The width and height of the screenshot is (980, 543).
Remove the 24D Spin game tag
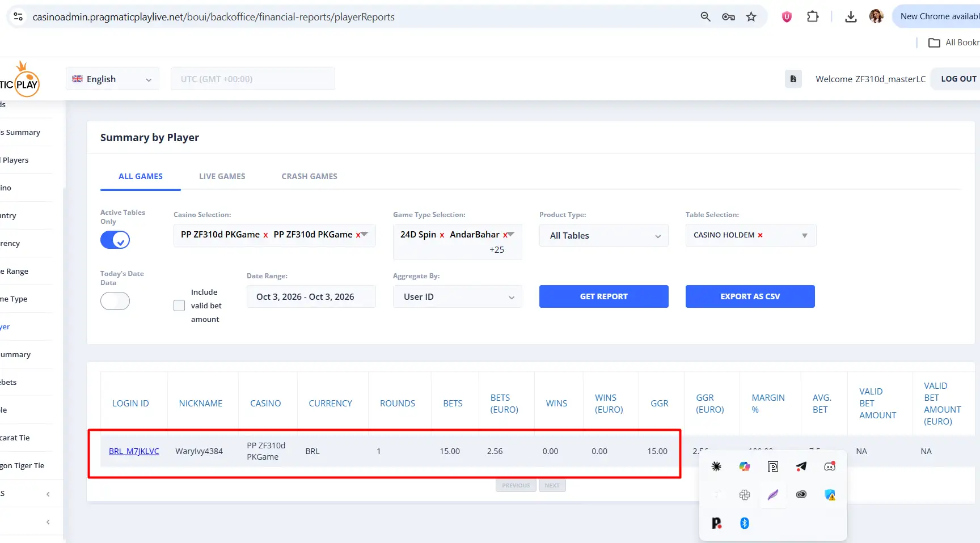442,235
